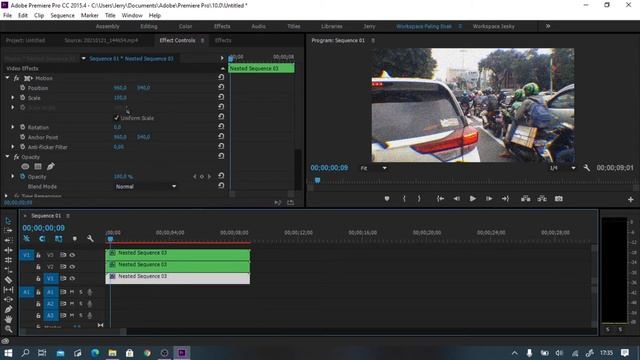The width and height of the screenshot is (640, 360).
Task: Reset the Blend Mode parameter
Action: click(x=221, y=185)
